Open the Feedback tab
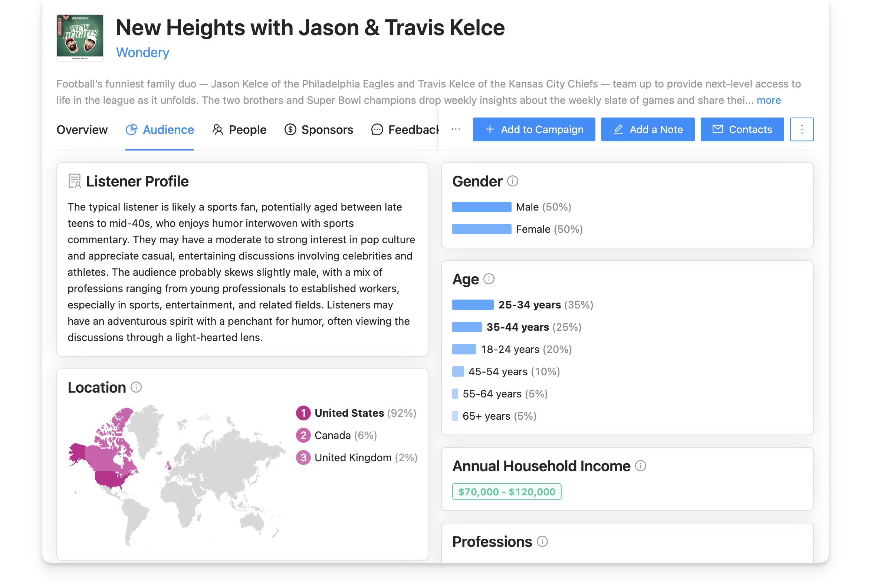Image resolution: width=871 pixels, height=588 pixels. (405, 130)
